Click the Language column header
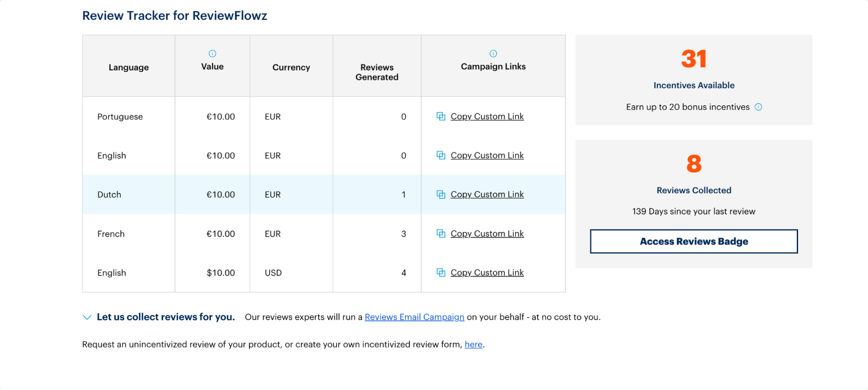The width and height of the screenshot is (868, 390). point(129,67)
